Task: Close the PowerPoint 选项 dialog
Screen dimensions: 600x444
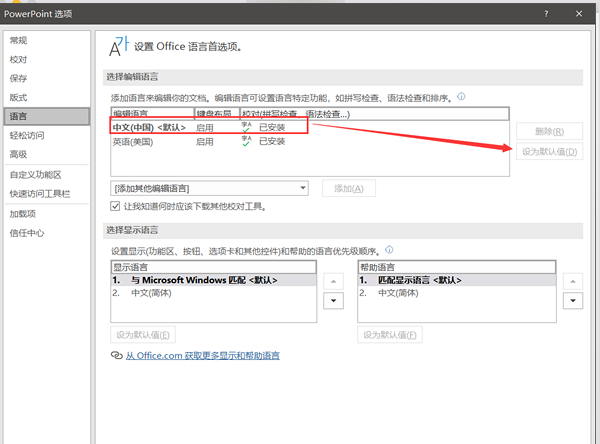Action: click(x=579, y=14)
